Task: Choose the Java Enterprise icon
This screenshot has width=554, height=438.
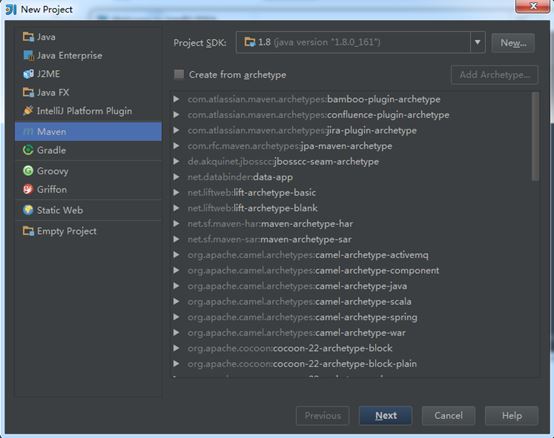Action: (28, 55)
